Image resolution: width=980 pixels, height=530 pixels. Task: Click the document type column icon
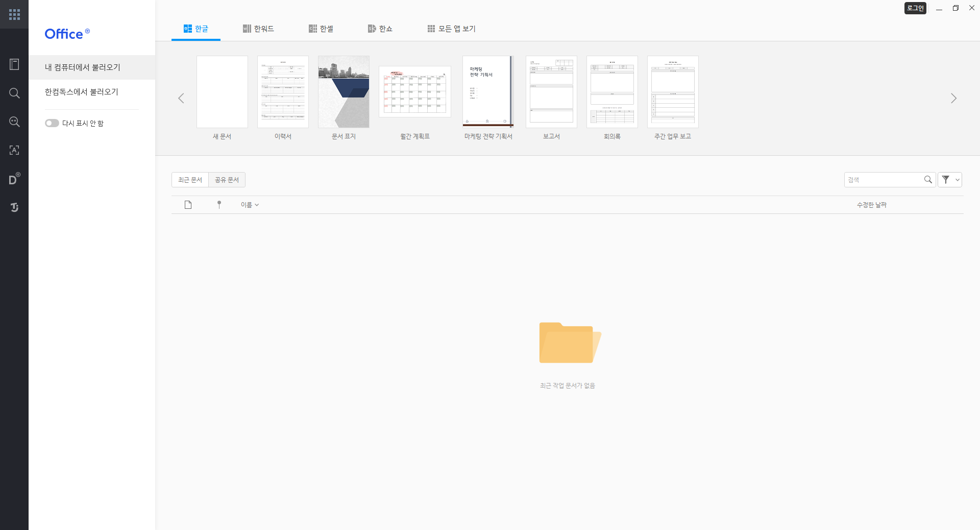[188, 205]
